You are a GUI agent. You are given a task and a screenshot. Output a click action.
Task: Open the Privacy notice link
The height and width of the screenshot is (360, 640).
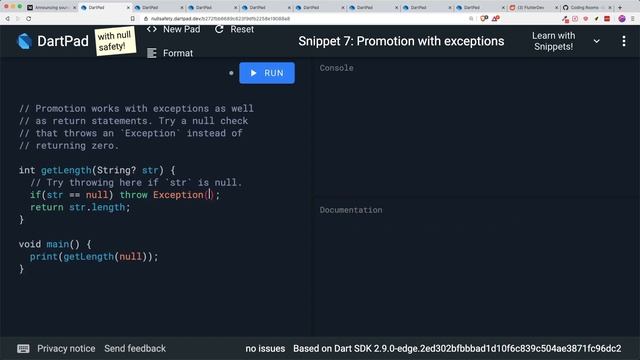point(66,349)
